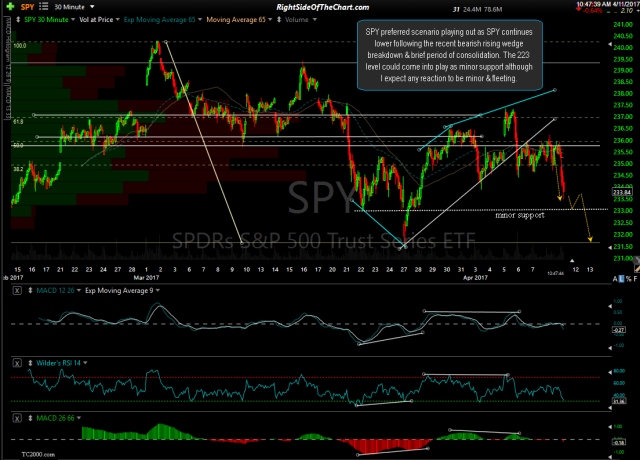The height and width of the screenshot is (460, 640).
Task: Click the 241.00 price axis label
Action: coord(623,24)
